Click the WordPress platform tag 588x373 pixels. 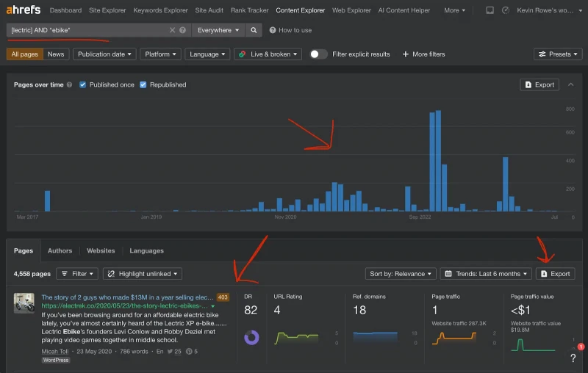tap(56, 360)
